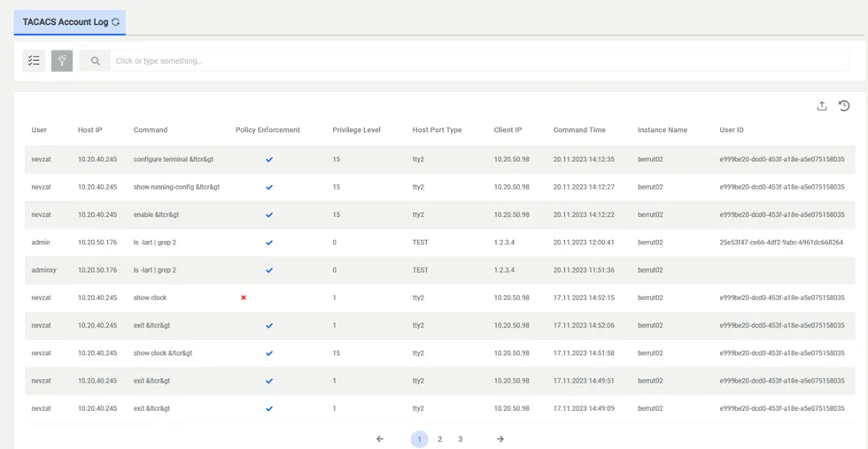Sort by Policy Enforcement column header
The image size is (868, 449).
point(267,130)
